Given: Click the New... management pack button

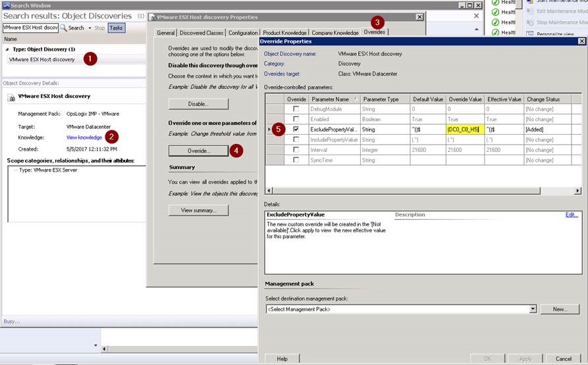Looking at the screenshot, I should (560, 309).
